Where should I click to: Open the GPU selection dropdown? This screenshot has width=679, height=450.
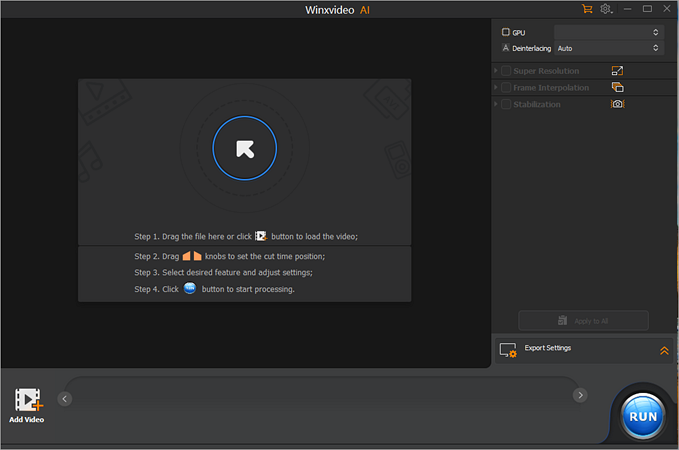coord(608,32)
